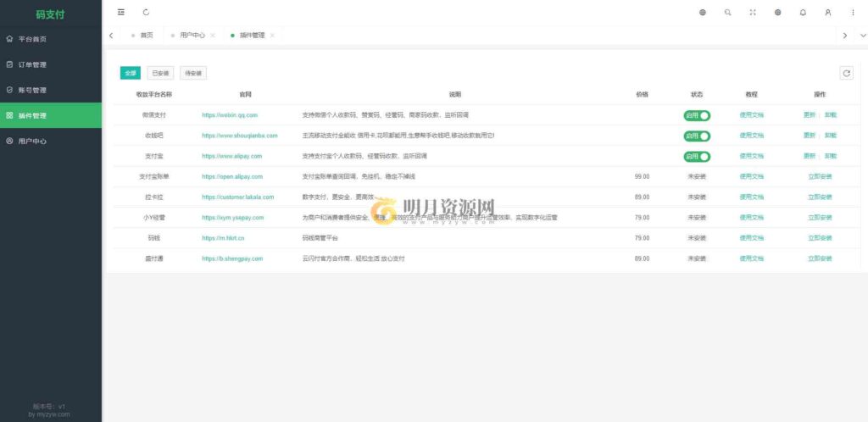868x422 pixels.
Task: Open 使用文档 for 盛付通
Action: point(751,258)
